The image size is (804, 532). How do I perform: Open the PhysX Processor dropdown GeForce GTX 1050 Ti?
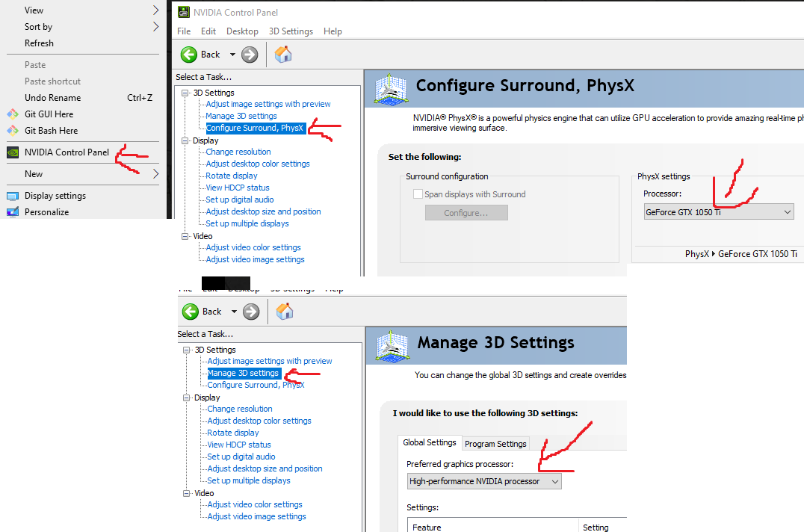pos(718,212)
